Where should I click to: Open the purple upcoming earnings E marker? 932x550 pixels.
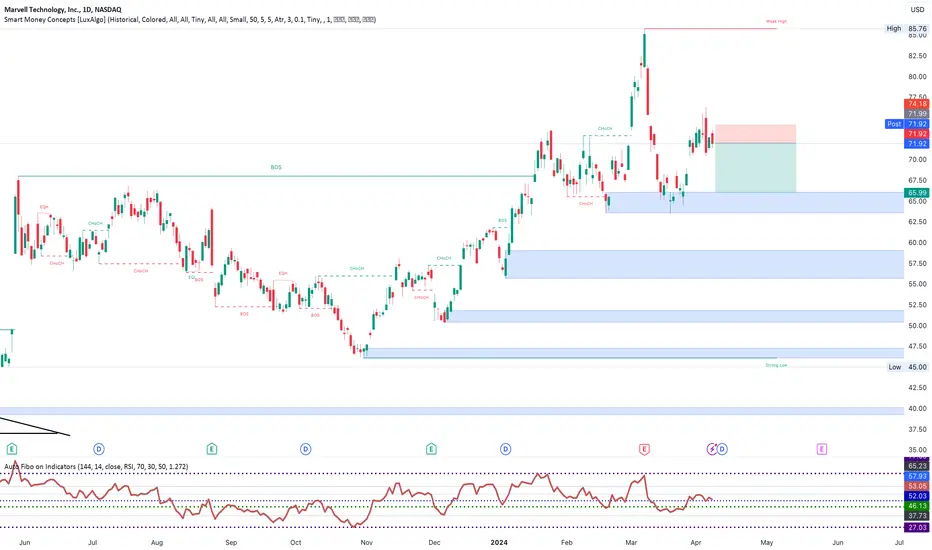(821, 449)
